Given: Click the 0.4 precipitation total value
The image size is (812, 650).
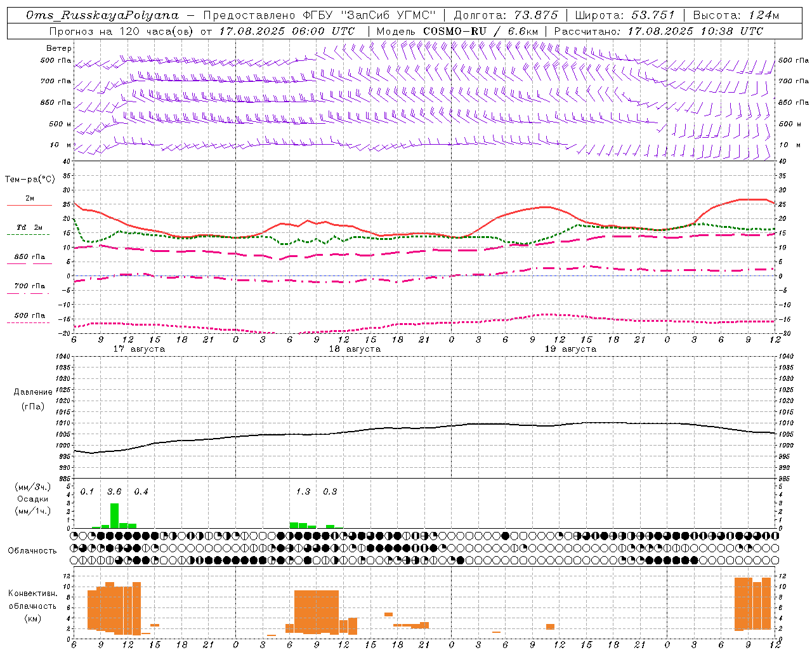Looking at the screenshot, I should (x=141, y=491).
